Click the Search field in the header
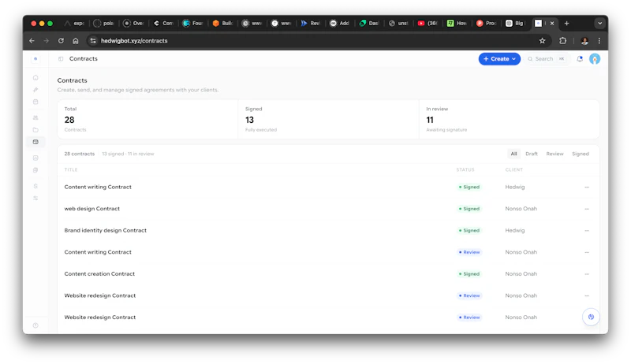Screen dimensions: 631x364 (x=547, y=58)
